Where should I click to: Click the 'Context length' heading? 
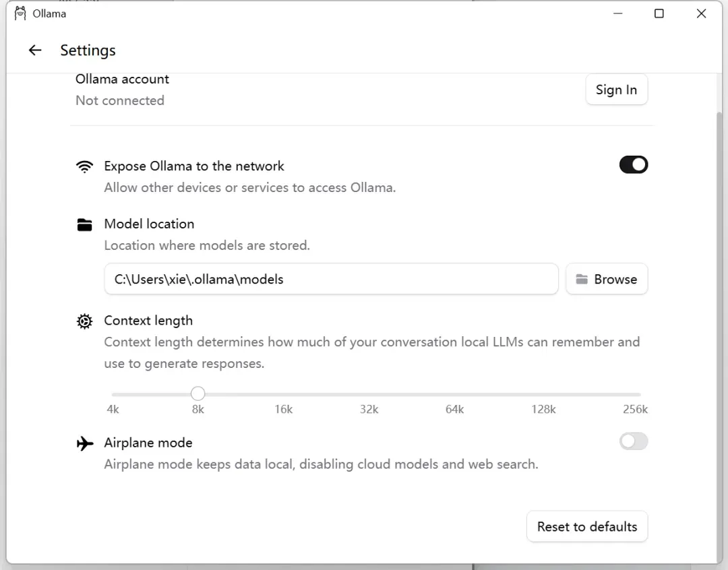click(x=148, y=321)
